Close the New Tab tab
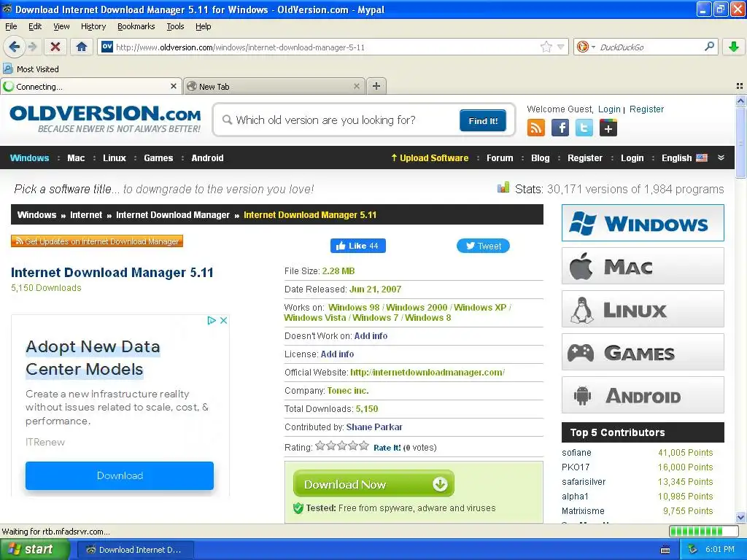The width and height of the screenshot is (747, 560). click(x=356, y=86)
